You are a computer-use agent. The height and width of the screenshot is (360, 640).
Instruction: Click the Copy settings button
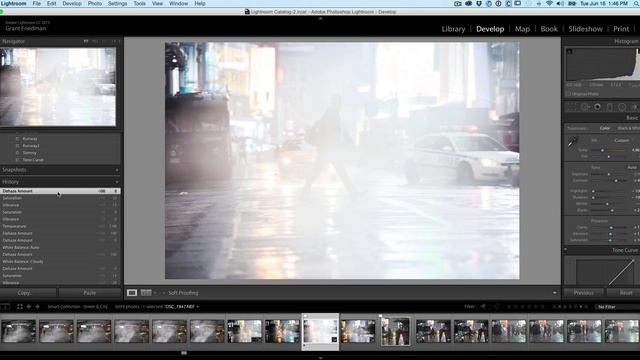(x=28, y=293)
